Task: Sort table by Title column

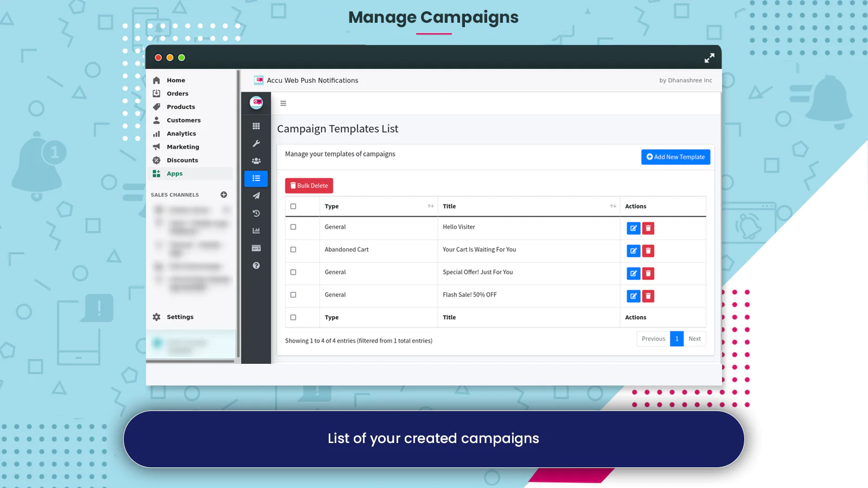Action: pyautogui.click(x=528, y=207)
